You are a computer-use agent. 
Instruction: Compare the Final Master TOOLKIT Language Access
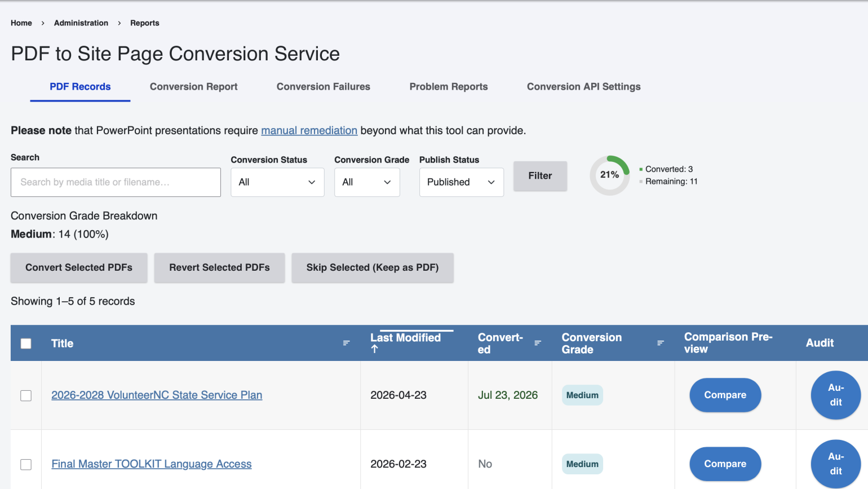pos(725,464)
